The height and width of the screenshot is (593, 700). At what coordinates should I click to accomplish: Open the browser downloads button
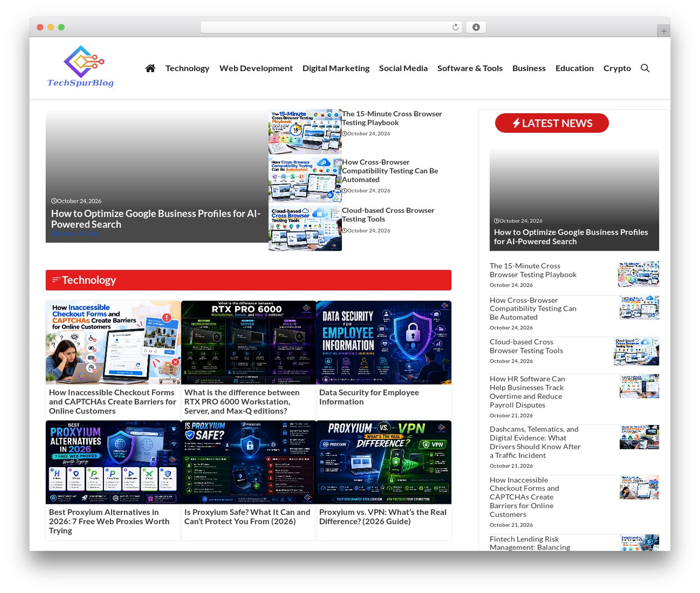[476, 27]
